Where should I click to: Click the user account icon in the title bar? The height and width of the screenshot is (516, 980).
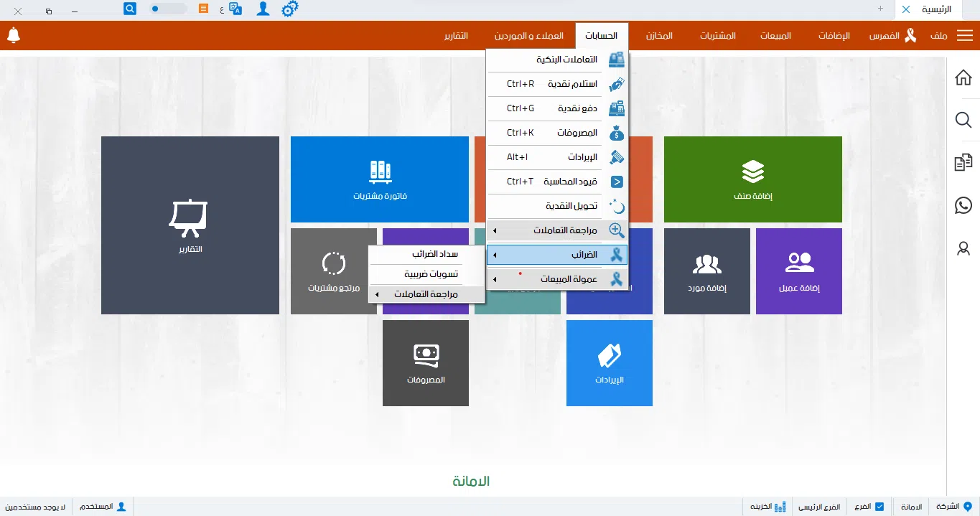coord(262,9)
